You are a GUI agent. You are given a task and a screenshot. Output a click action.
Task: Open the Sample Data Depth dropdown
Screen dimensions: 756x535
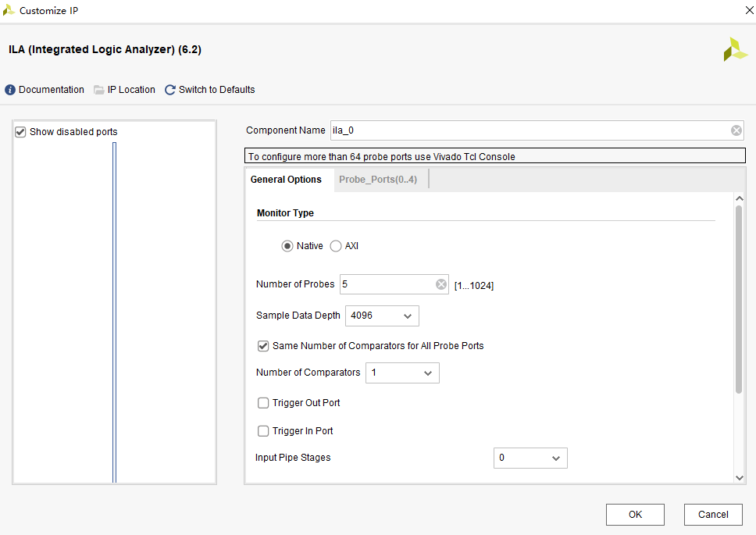point(382,316)
